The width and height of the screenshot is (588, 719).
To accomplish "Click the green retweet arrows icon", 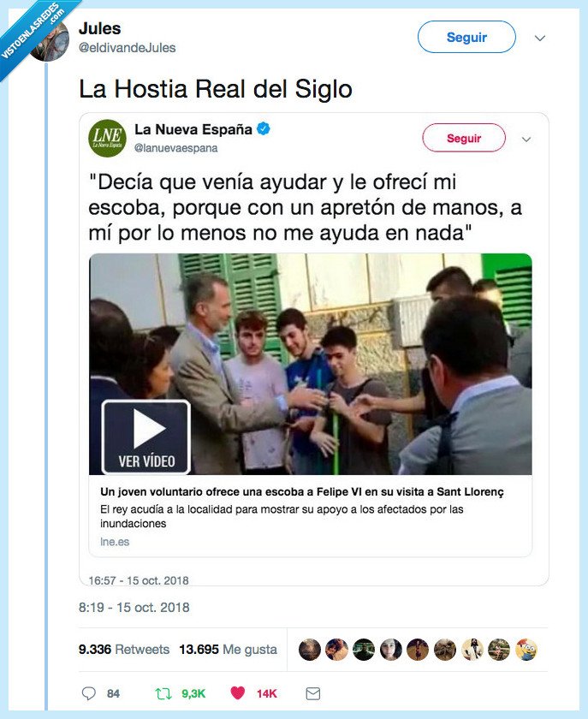I will tap(163, 693).
